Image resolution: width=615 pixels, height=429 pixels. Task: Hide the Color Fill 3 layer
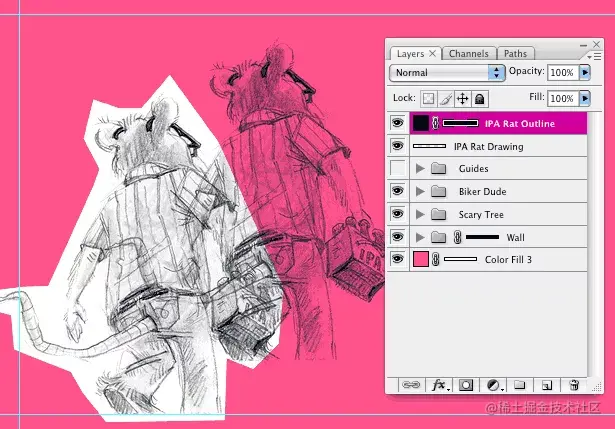(x=397, y=259)
